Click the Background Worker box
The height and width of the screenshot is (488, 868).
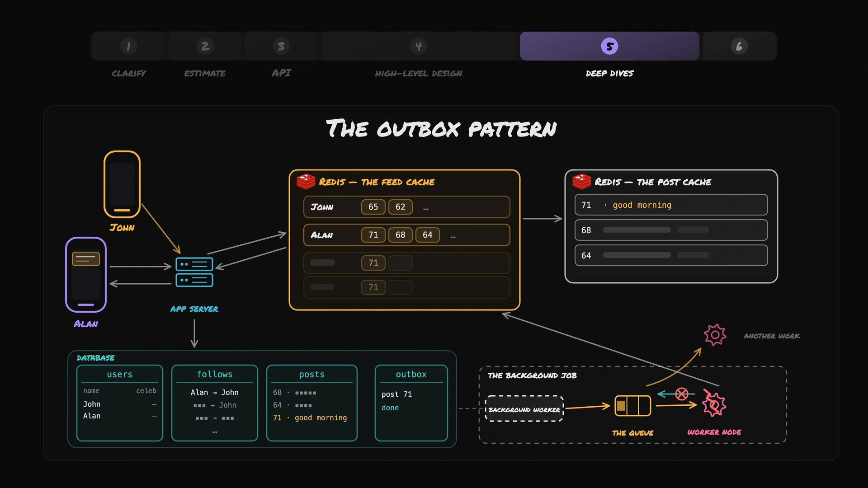click(524, 409)
